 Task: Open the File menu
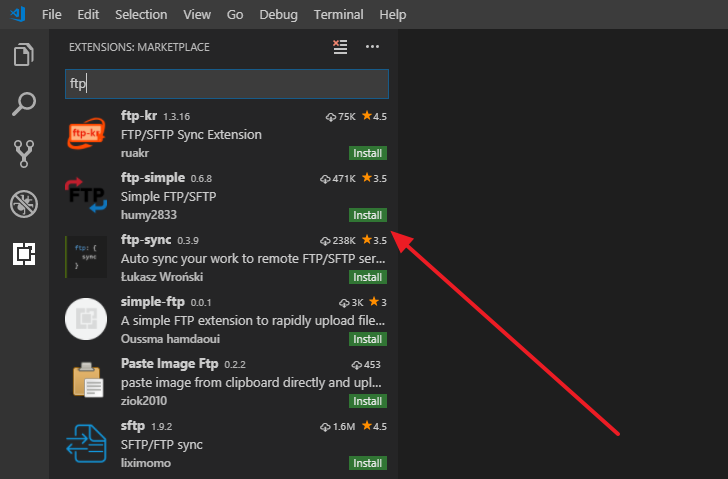52,14
